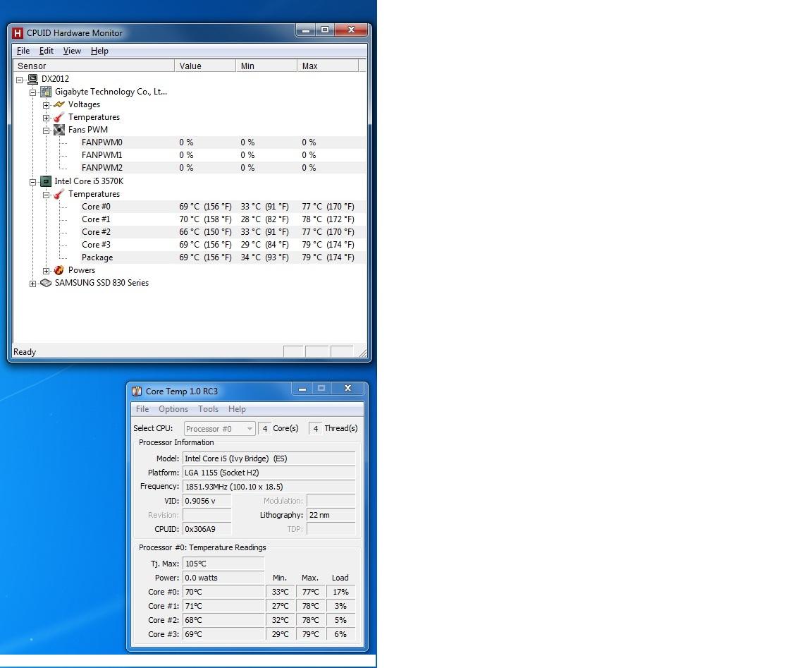The width and height of the screenshot is (812, 668).
Task: Collapse the Intel Core i5 3570K node
Action: [x=32, y=182]
